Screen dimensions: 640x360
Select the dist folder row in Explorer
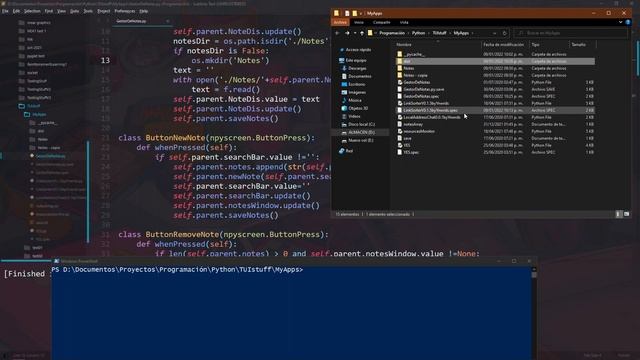pyautogui.click(x=495, y=61)
